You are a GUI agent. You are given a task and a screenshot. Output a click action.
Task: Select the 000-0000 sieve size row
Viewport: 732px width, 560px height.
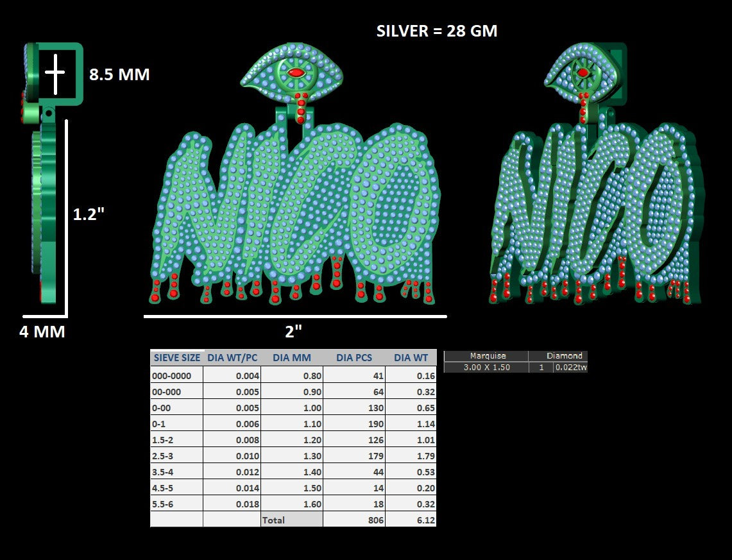pos(293,376)
